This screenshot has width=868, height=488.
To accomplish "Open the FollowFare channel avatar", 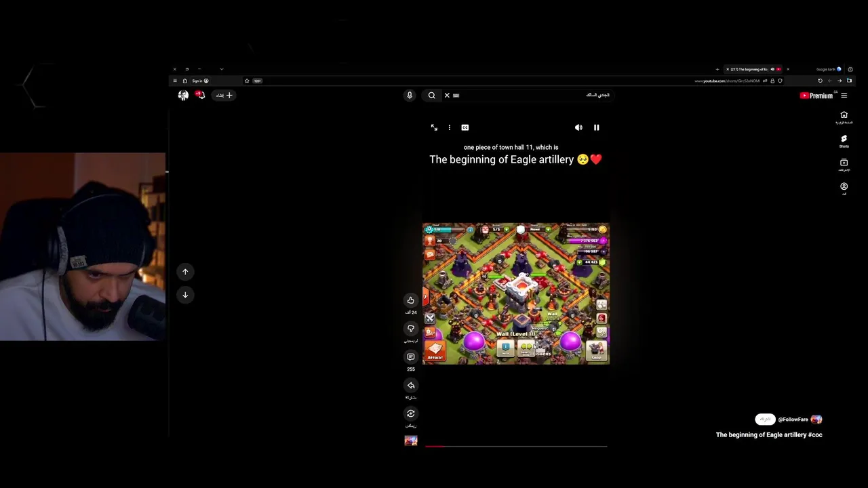I will click(816, 420).
